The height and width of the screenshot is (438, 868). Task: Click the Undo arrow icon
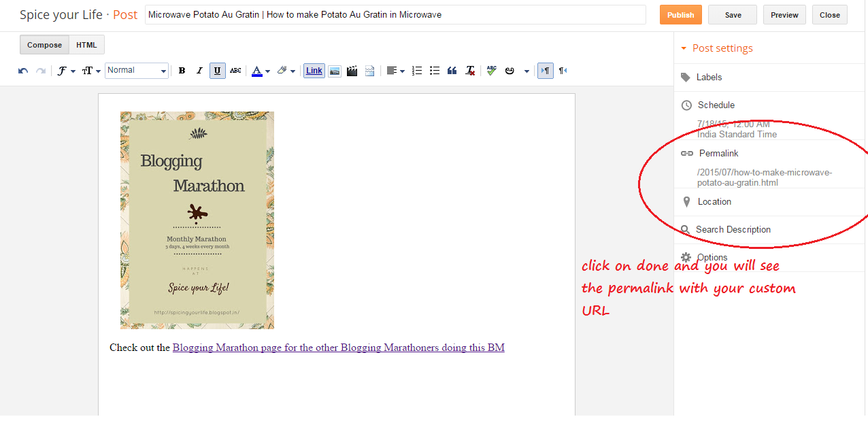pyautogui.click(x=23, y=71)
